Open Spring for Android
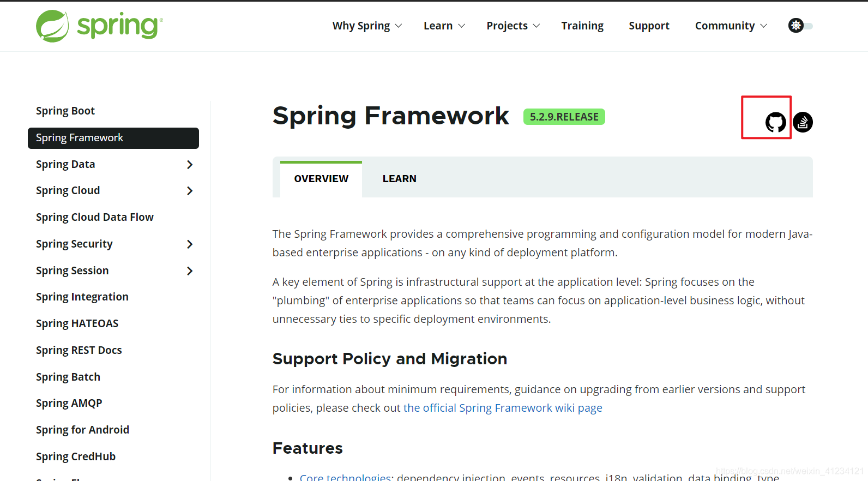Viewport: 868px width, 481px height. pyautogui.click(x=83, y=430)
